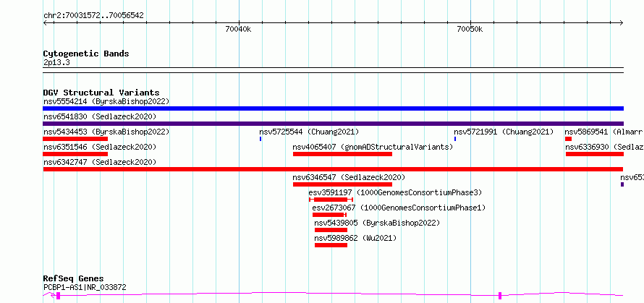Click the 2p13.3 cytogenetic band bar
The width and height of the screenshot is (644, 303).
333,70
